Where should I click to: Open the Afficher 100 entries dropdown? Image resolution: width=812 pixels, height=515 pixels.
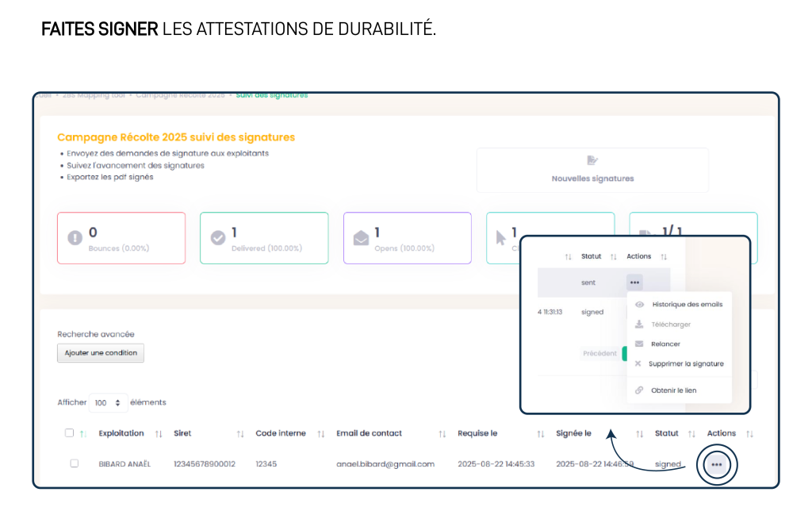coord(109,402)
